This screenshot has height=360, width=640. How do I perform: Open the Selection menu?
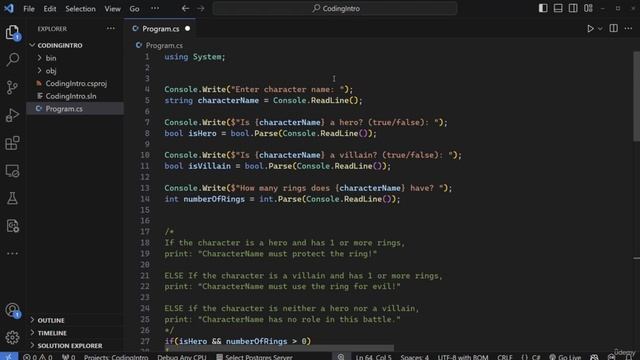tap(80, 9)
